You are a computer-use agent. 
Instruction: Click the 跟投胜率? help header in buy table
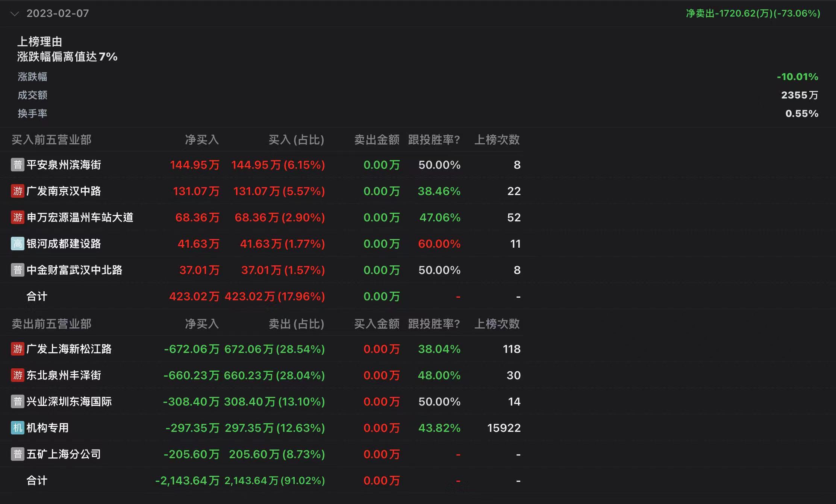tap(434, 140)
